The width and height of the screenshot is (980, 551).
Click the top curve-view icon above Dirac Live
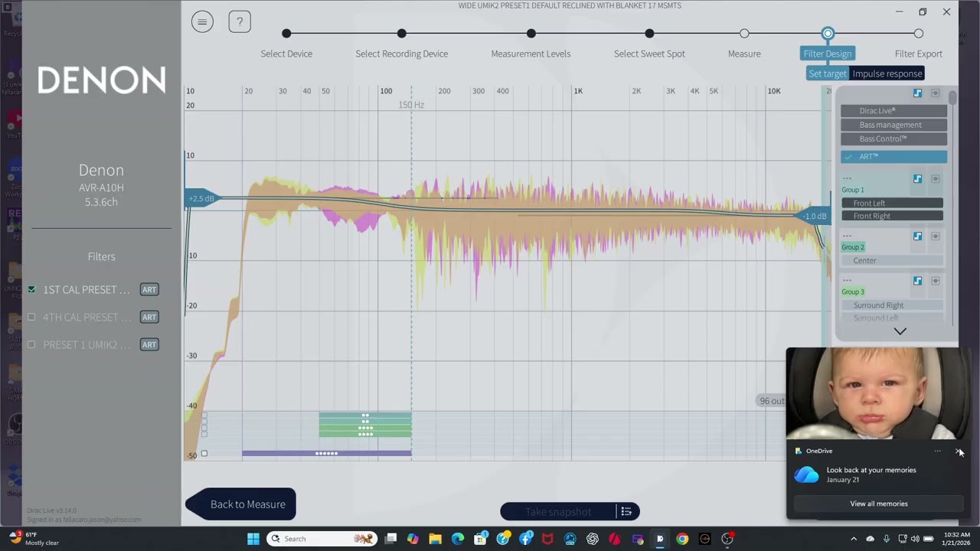pos(917,93)
